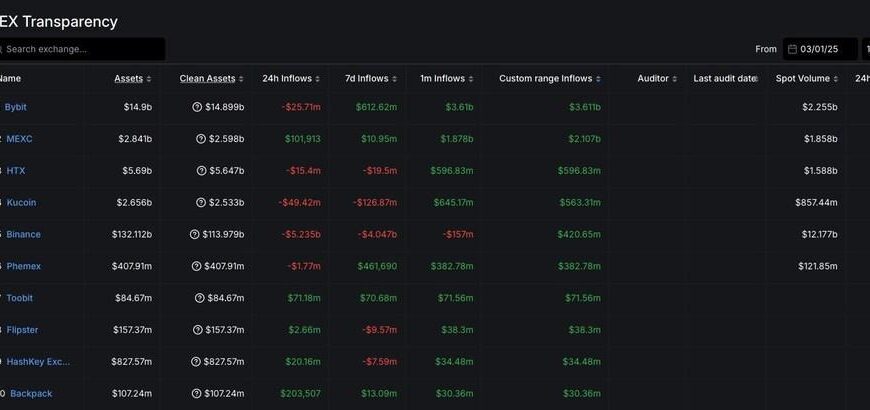Click the Last audit date header
Image resolution: width=870 pixels, height=410 pixels.
coord(725,79)
